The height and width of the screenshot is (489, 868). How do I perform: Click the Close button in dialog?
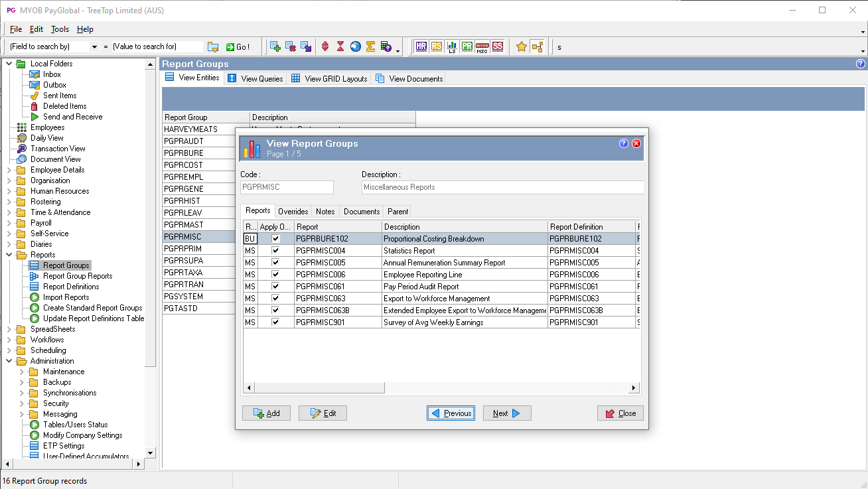[x=620, y=413]
